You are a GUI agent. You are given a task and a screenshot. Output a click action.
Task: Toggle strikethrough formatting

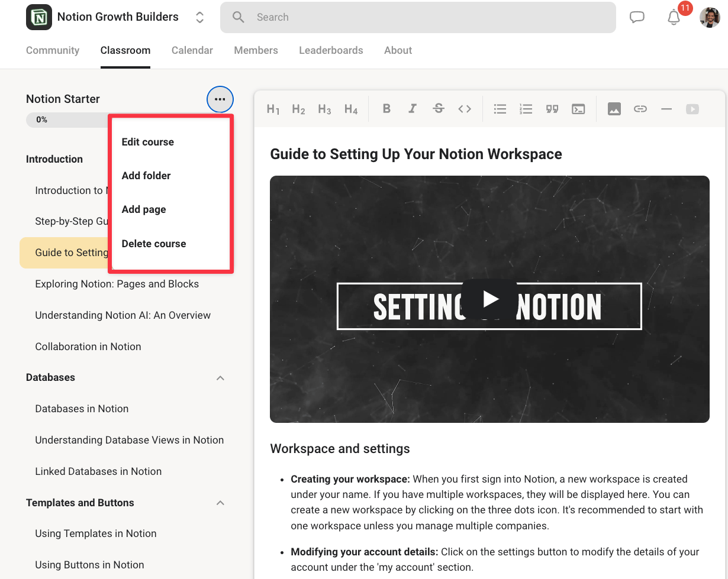(x=439, y=109)
